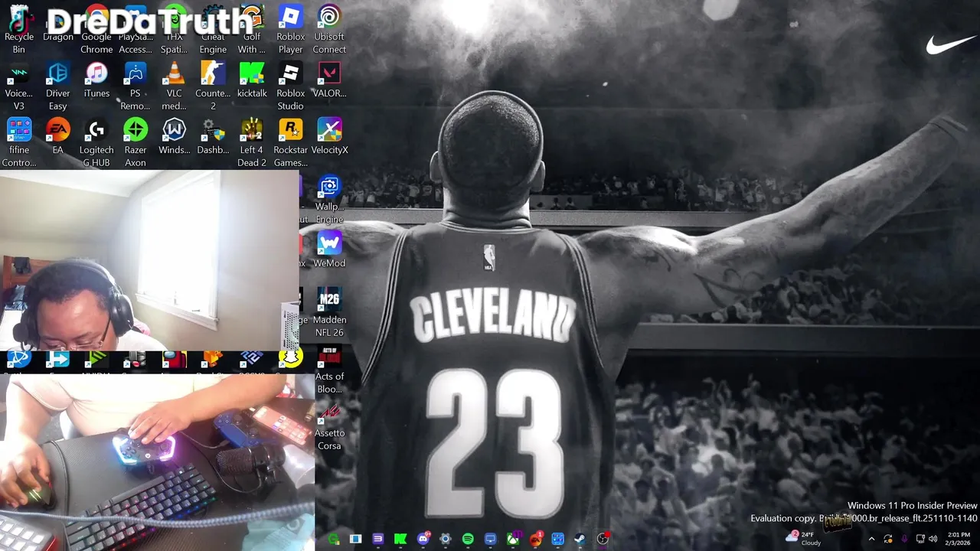Open the Settings gear in the taskbar
This screenshot has height=551, width=980.
446,539
